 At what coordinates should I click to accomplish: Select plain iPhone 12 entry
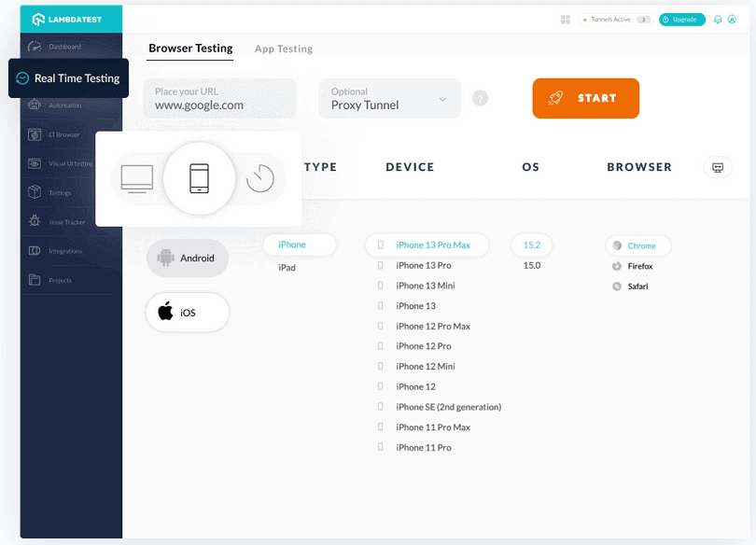(x=415, y=386)
